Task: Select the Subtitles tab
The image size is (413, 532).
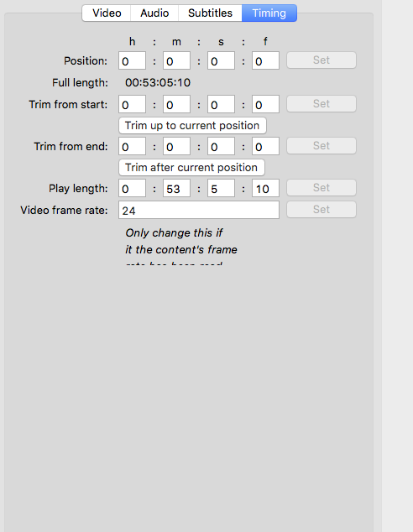Action: click(210, 13)
